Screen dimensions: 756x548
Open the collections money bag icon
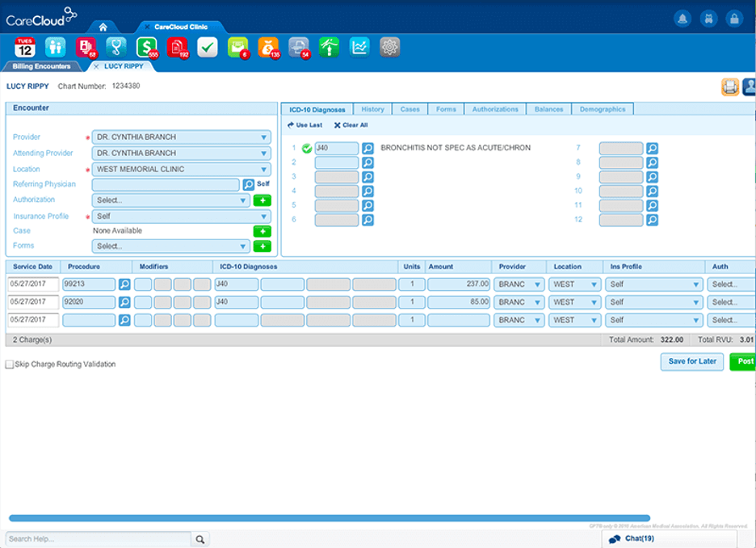[267, 48]
